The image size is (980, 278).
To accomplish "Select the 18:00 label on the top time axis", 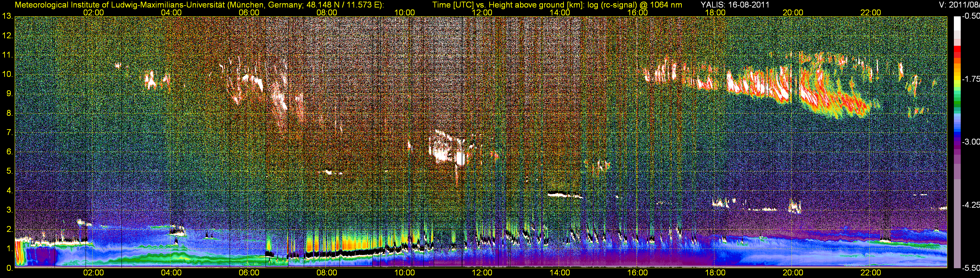I will coord(715,12).
